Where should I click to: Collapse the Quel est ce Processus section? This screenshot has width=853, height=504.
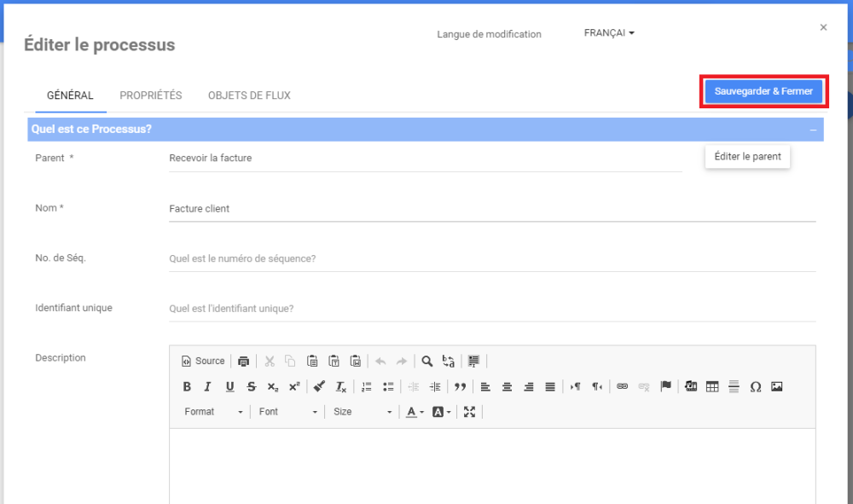click(813, 130)
